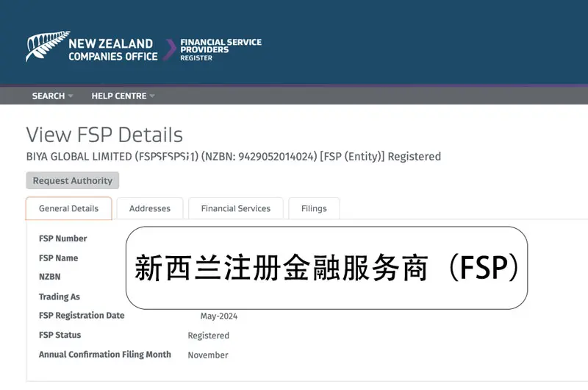Viewport: 588px width, 390px height.
Task: Open the SEARCH dropdown menu
Action: pos(52,96)
